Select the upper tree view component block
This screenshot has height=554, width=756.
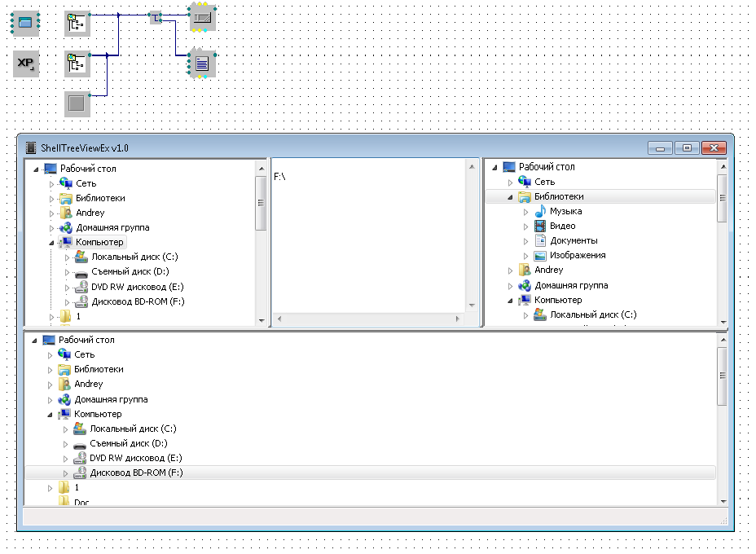coord(77,24)
